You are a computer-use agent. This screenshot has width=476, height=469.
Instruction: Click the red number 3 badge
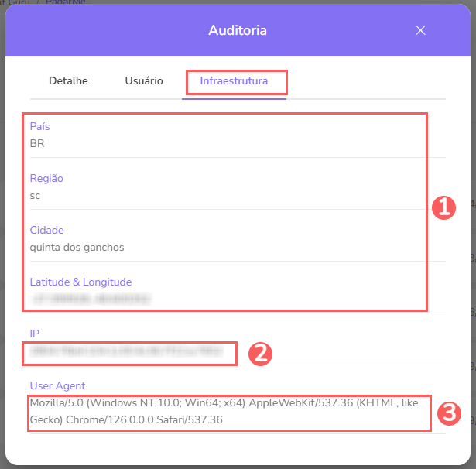point(449,414)
